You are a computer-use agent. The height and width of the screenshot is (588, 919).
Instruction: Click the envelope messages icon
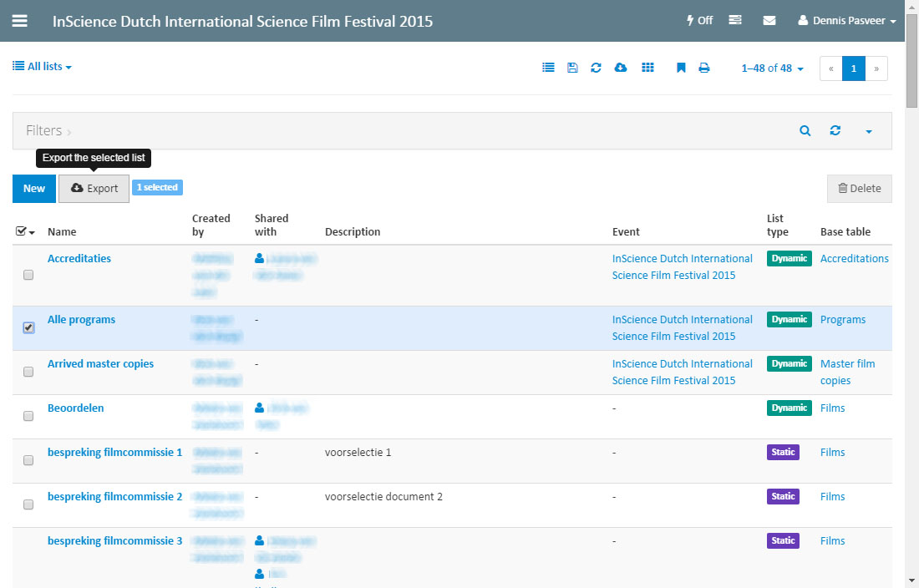click(x=769, y=21)
